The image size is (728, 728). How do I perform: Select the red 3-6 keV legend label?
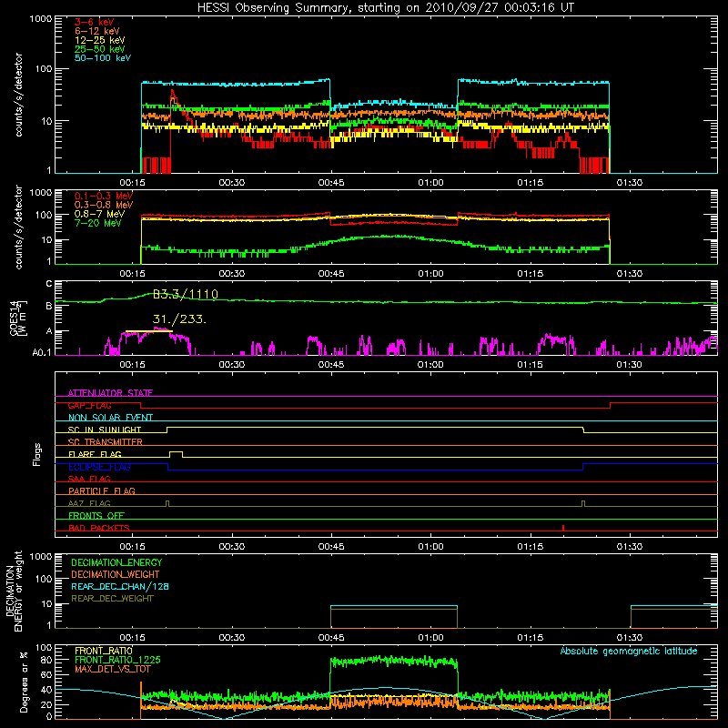pyautogui.click(x=95, y=22)
